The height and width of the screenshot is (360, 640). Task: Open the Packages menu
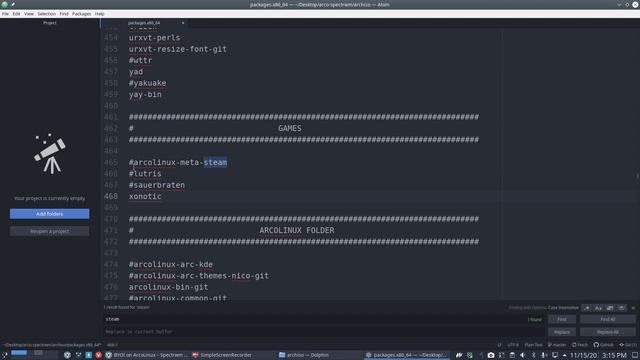(x=82, y=14)
